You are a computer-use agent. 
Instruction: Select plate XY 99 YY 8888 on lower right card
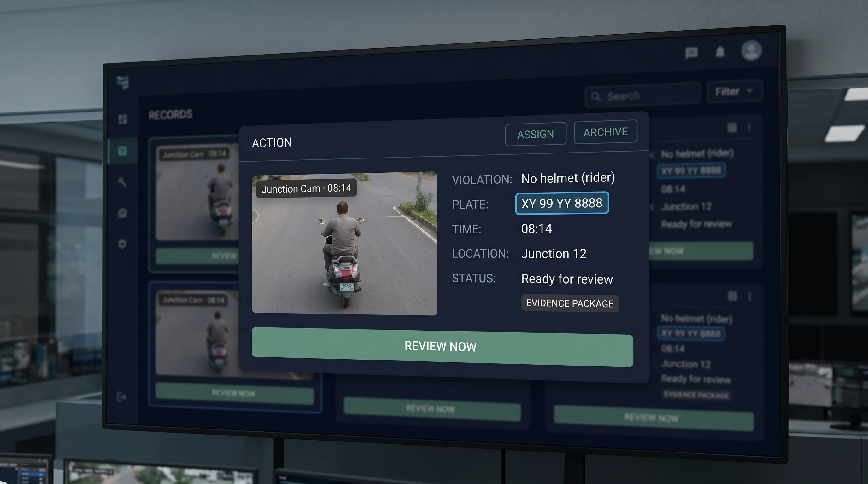click(x=691, y=333)
